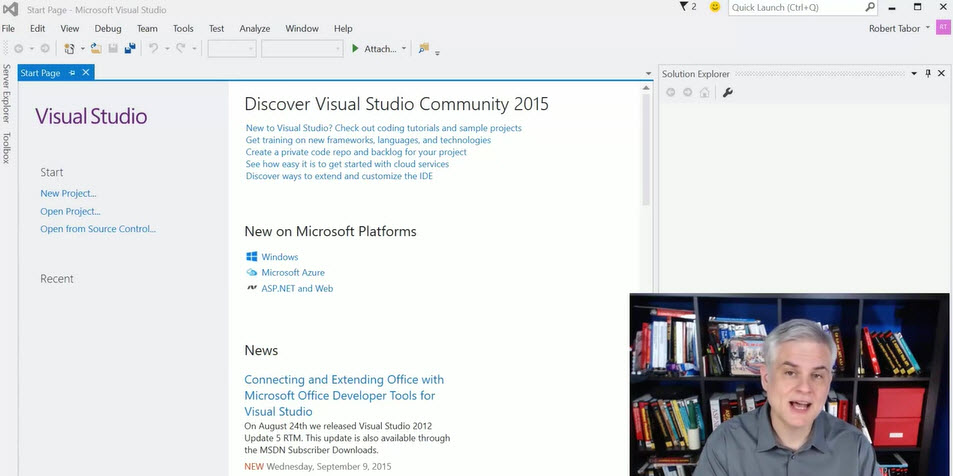Toggle auto-hide pin on Solution Explorer
This screenshot has height=476, width=953.
pos(927,74)
